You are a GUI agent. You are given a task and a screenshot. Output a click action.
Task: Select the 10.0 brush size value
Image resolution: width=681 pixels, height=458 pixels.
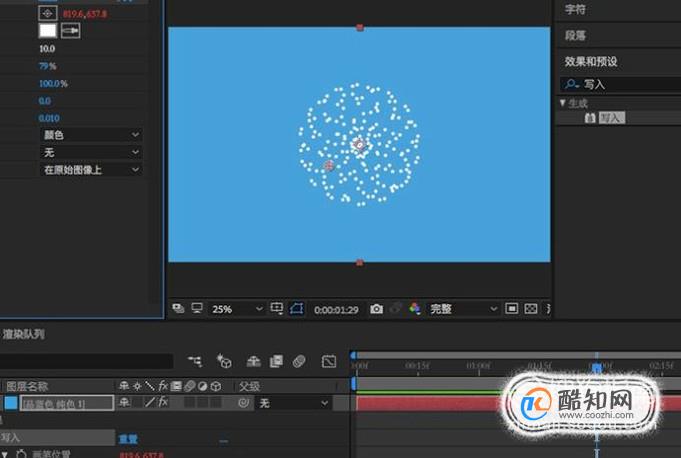coord(47,49)
